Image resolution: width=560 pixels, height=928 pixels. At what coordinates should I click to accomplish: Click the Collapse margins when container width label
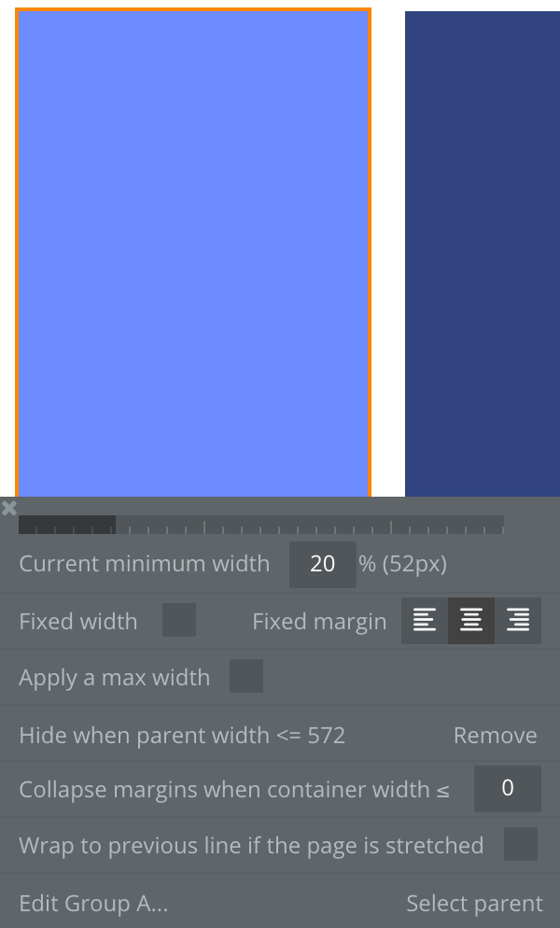(x=234, y=790)
